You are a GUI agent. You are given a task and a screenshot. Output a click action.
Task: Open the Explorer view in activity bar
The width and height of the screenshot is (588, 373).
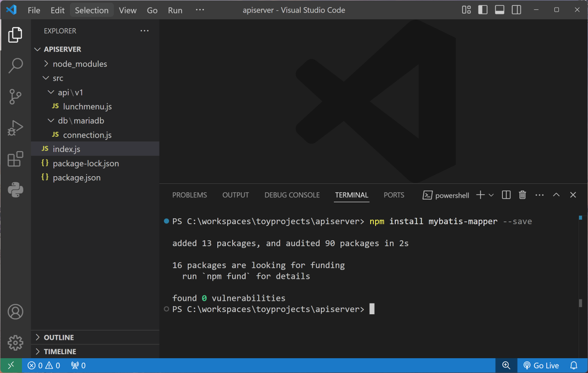[x=15, y=35]
